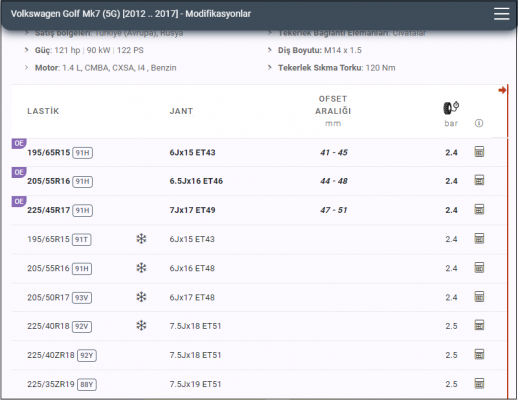Click the 92V load index badge

82,326
